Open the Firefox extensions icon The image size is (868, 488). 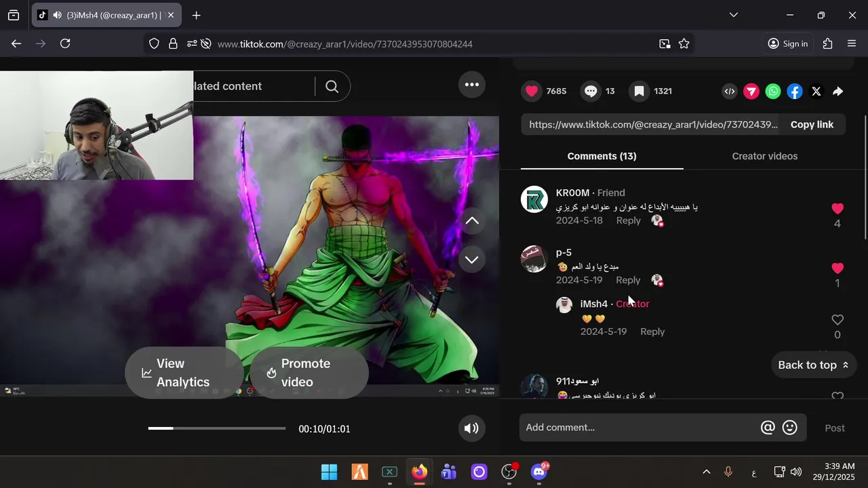click(x=827, y=43)
